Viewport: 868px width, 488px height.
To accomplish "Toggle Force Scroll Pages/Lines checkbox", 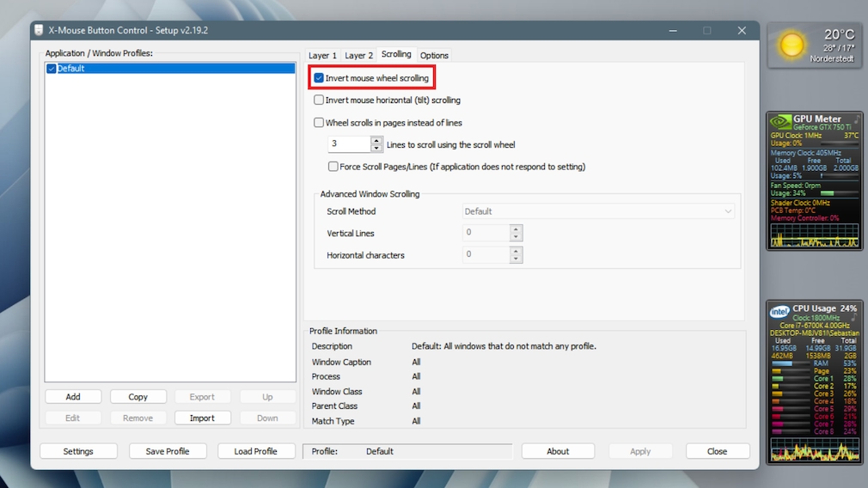I will tap(333, 167).
